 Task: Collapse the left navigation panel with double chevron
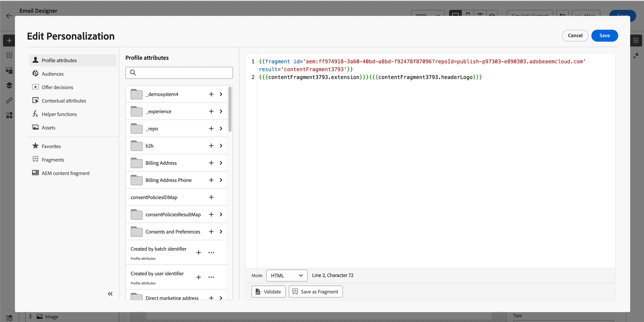[110, 294]
